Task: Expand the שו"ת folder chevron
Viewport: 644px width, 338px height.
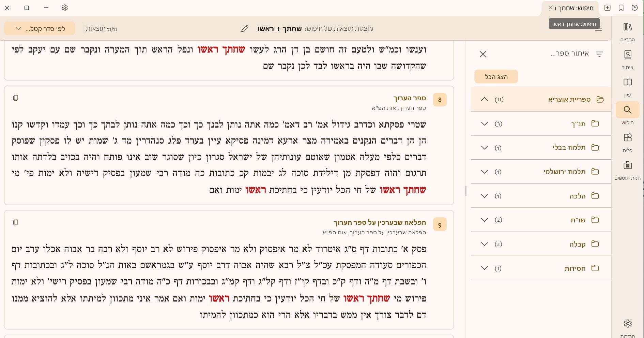Action: coord(484,220)
